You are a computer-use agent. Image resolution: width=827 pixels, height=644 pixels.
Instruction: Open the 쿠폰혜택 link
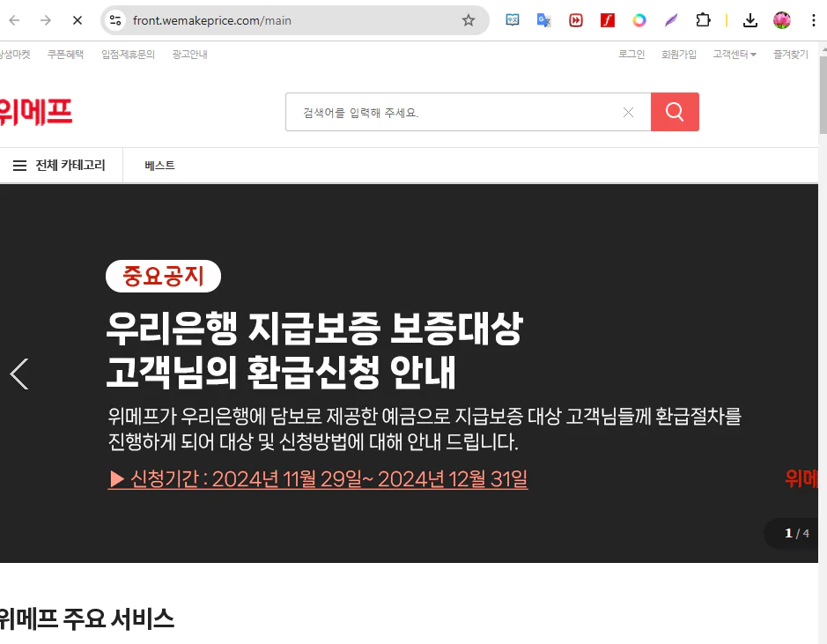coord(65,55)
